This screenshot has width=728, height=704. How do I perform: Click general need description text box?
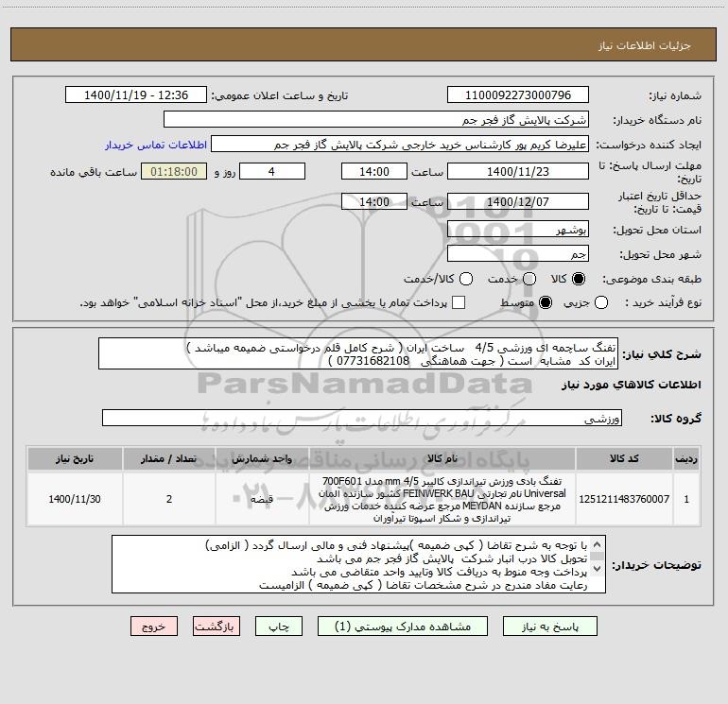coord(358,353)
